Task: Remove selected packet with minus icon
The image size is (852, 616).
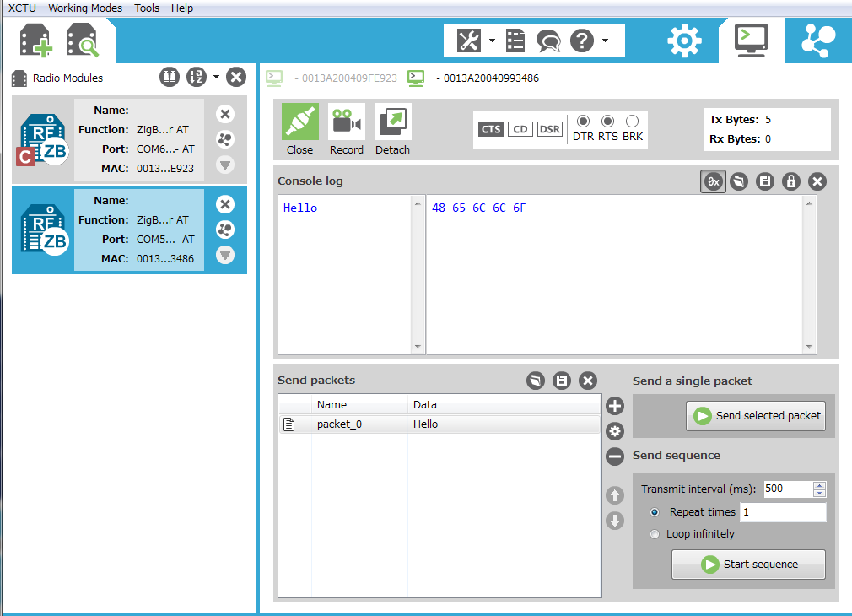Action: coord(615,457)
